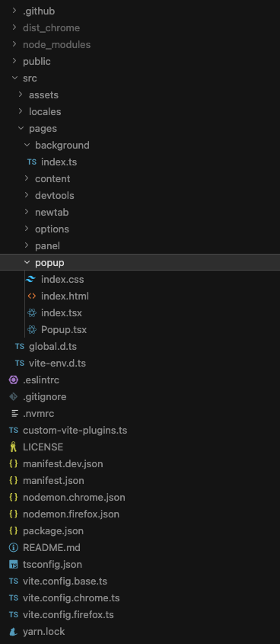Open the custom-vite-plugins.ts file

pos(75,431)
